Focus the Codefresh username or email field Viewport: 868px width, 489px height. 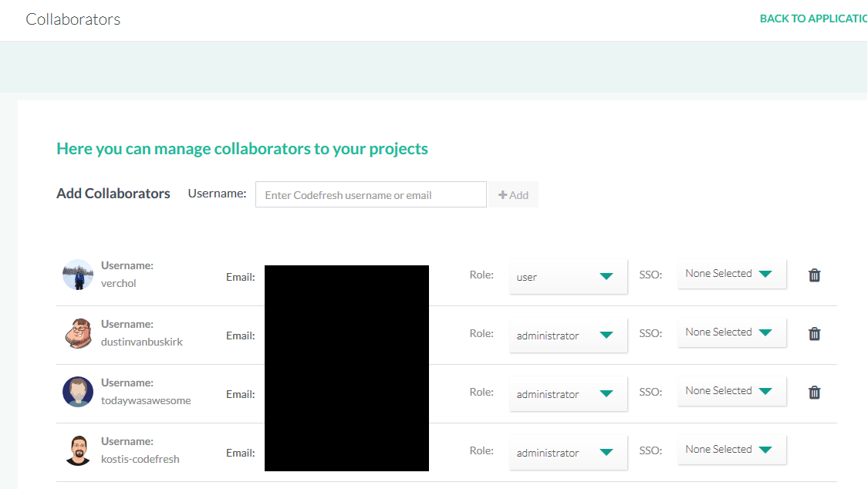(x=370, y=195)
